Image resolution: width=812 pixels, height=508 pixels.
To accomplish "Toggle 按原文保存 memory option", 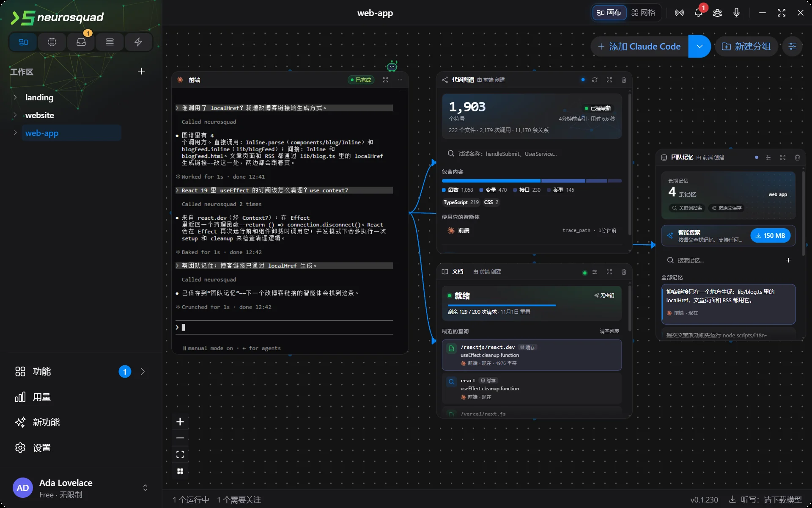I will pyautogui.click(x=727, y=208).
